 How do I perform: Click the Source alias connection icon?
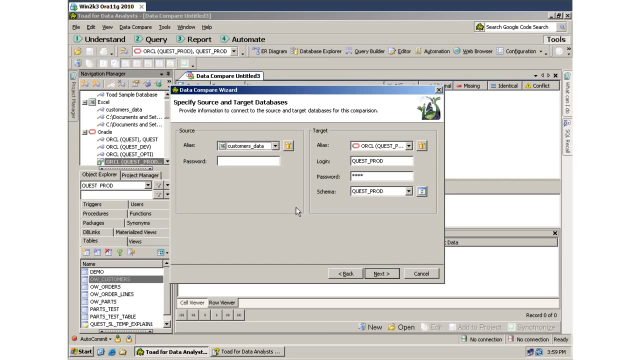tap(288, 146)
